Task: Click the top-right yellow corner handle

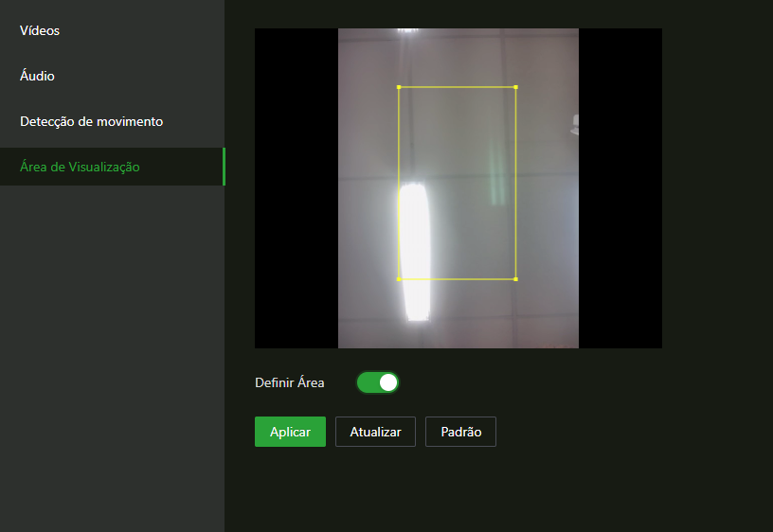Action: 515,87
